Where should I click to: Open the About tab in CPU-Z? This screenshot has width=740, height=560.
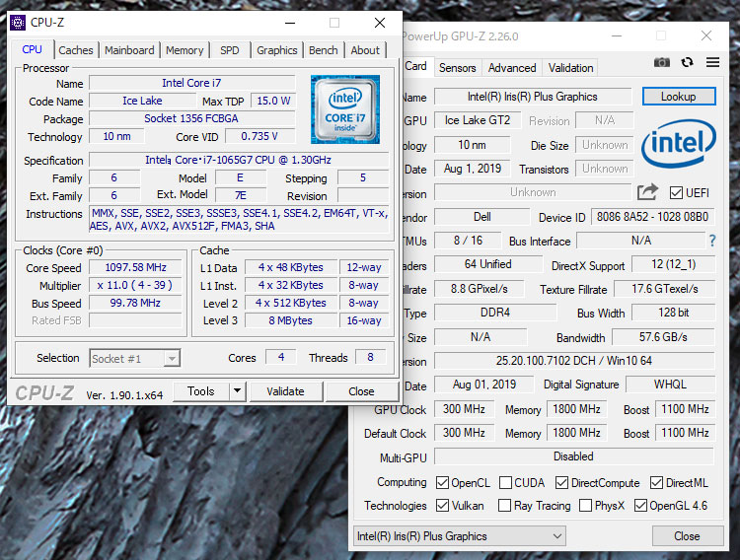click(365, 50)
